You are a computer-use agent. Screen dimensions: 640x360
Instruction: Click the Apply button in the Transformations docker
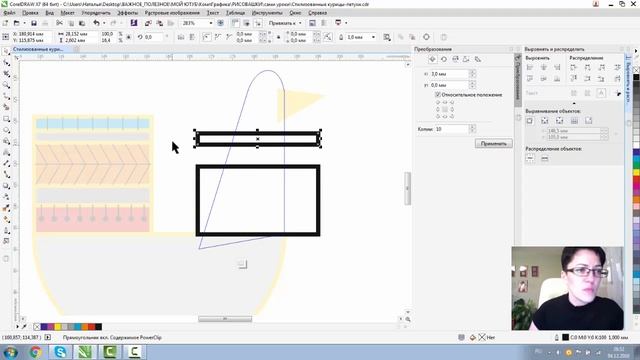[x=493, y=144]
